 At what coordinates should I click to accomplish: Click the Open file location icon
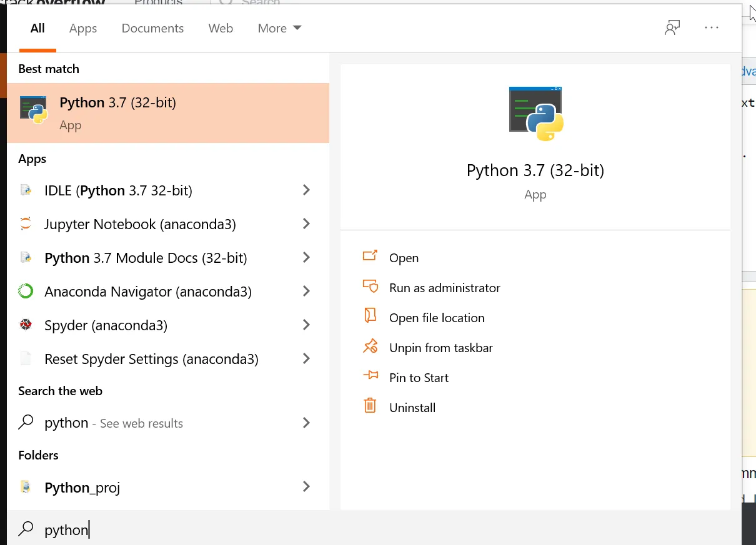click(370, 317)
